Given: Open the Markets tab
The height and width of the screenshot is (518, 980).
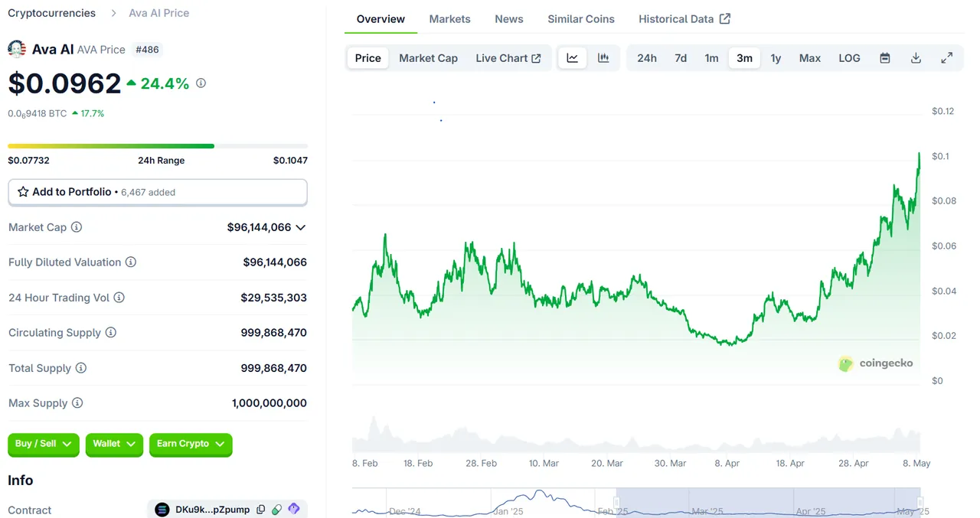Looking at the screenshot, I should 449,19.
